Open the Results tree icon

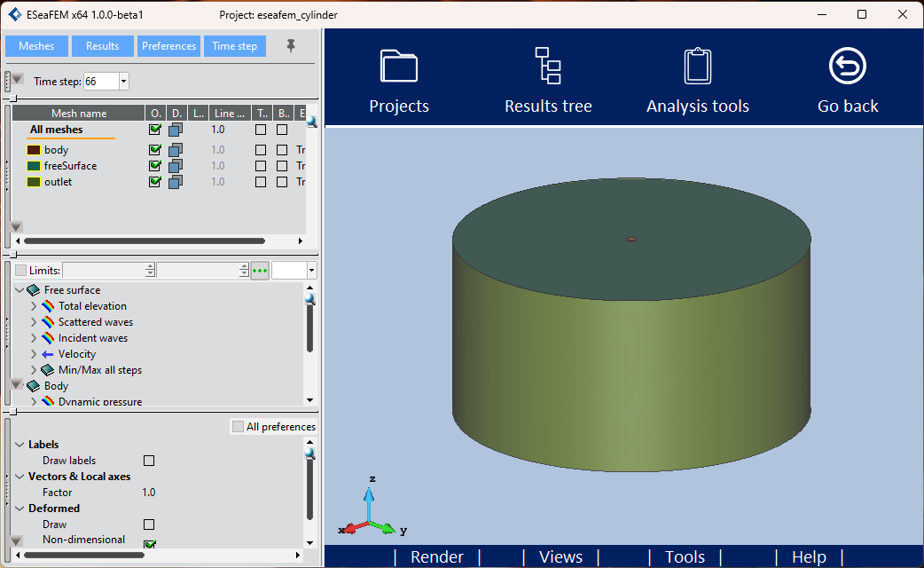pos(548,66)
